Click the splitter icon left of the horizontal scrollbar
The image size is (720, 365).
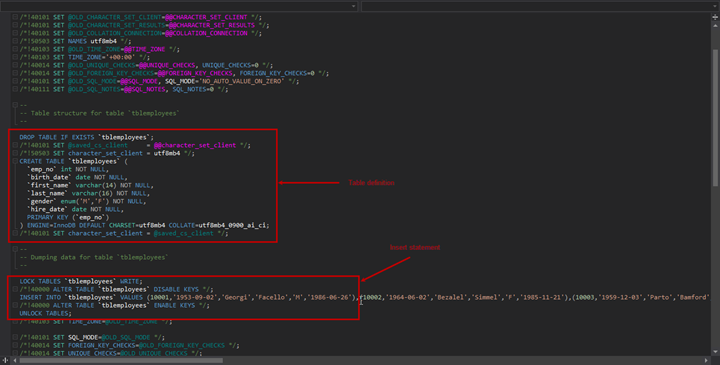point(6,360)
